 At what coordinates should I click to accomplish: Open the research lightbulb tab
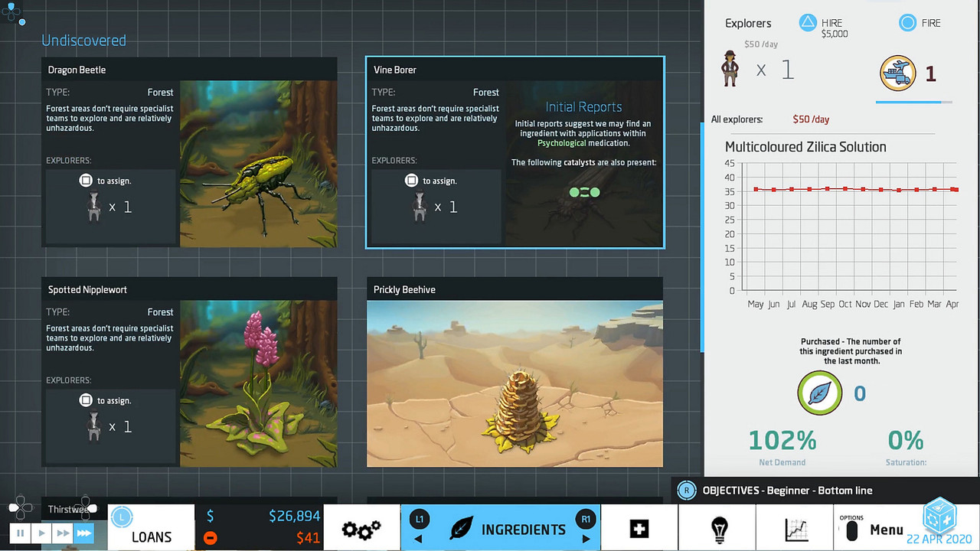717,530
